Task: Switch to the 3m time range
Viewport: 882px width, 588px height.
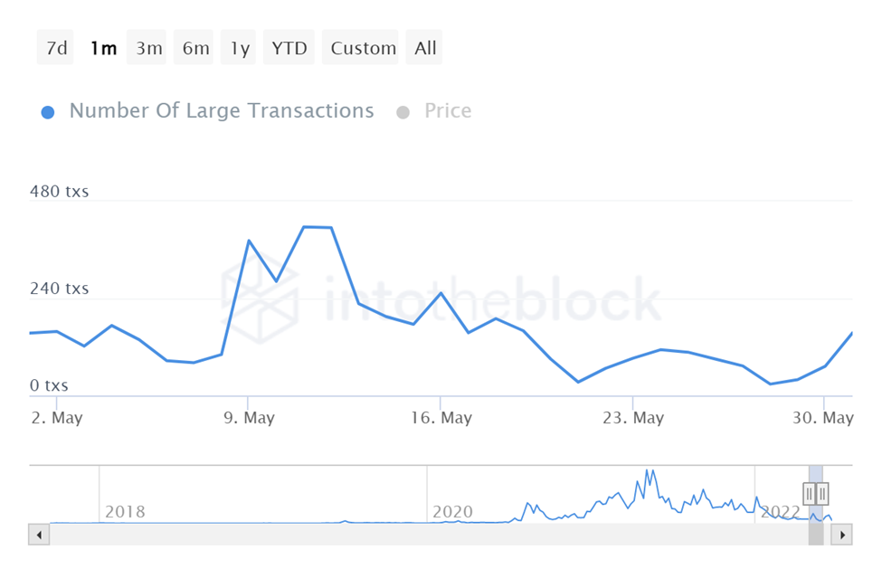Action: [x=149, y=48]
